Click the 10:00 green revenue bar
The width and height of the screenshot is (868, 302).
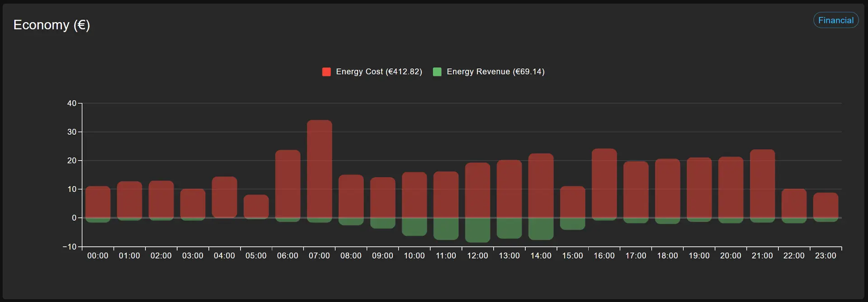click(x=414, y=227)
